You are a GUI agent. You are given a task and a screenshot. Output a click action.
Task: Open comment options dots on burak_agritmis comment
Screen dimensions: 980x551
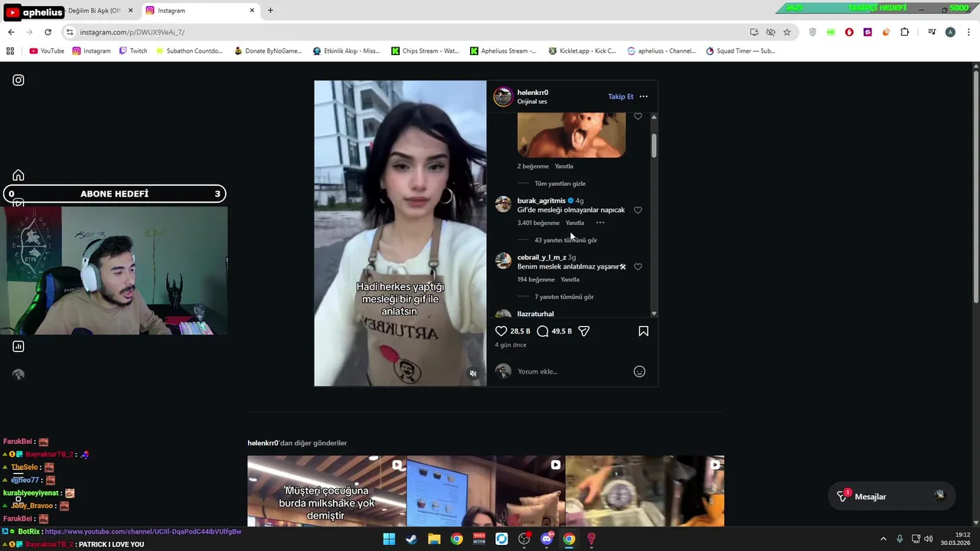[600, 223]
